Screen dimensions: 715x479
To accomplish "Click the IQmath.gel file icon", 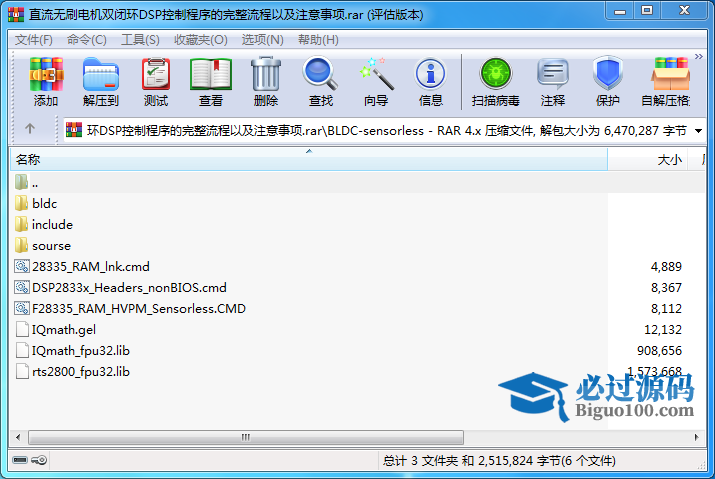I will point(22,329).
